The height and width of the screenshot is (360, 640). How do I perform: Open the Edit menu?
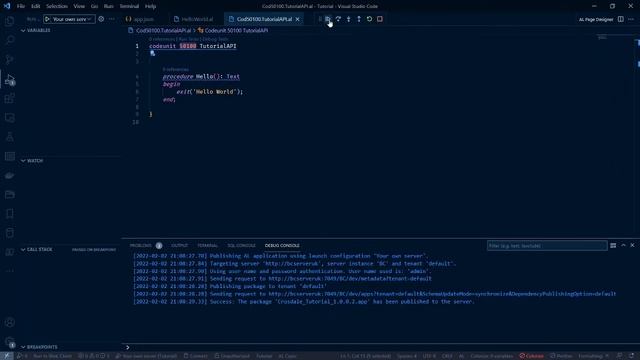click(x=36, y=6)
